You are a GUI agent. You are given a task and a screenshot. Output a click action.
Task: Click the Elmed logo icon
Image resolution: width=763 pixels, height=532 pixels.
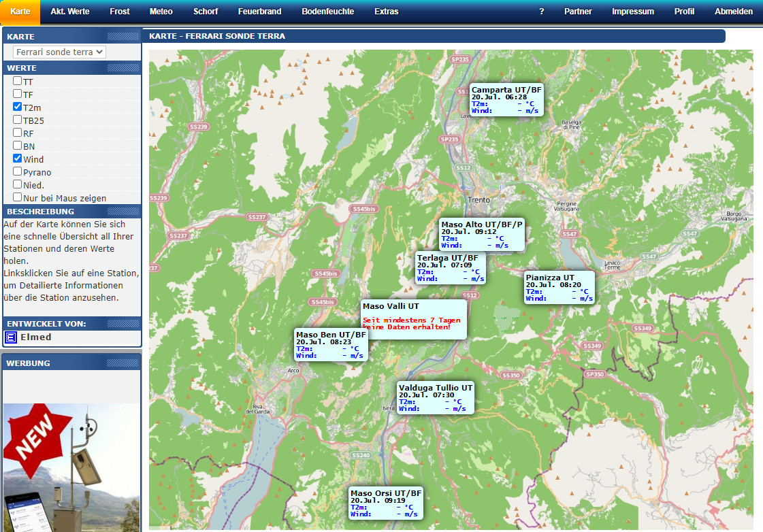[11, 337]
